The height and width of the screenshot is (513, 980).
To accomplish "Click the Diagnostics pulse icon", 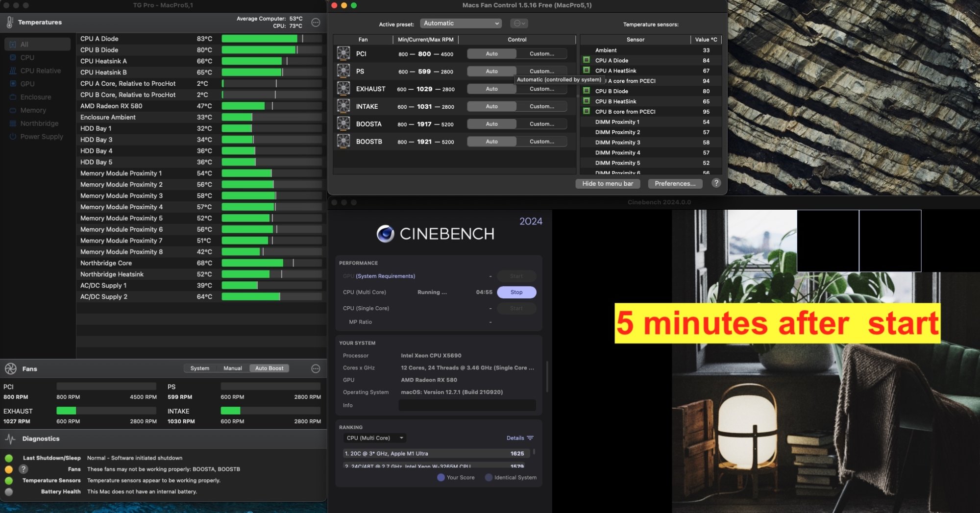I will tap(10, 439).
